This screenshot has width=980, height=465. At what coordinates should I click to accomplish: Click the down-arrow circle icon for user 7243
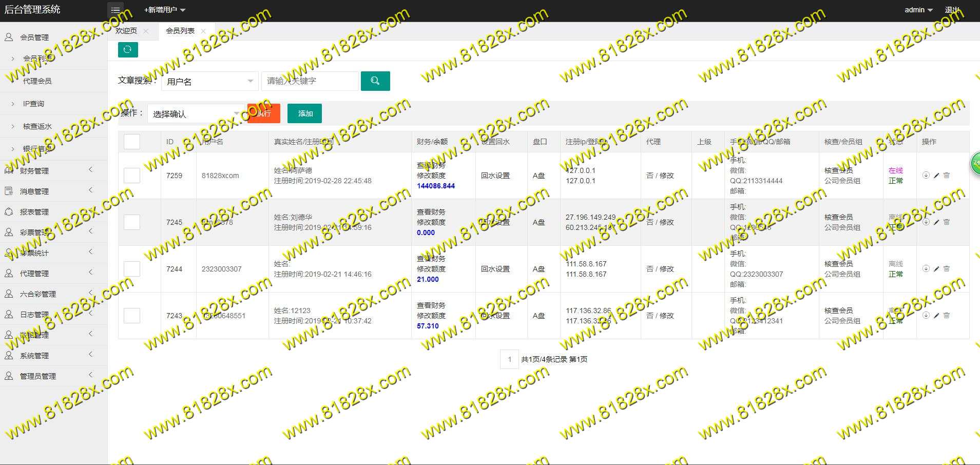pos(926,316)
